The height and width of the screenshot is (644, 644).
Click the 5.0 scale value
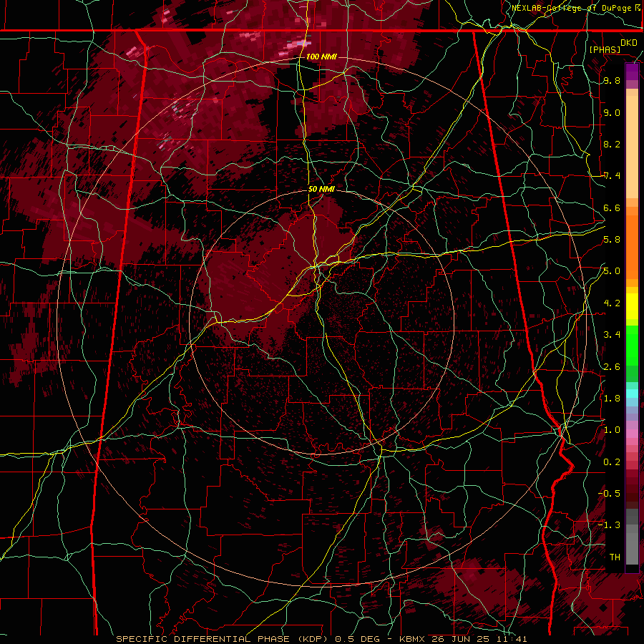coord(612,271)
